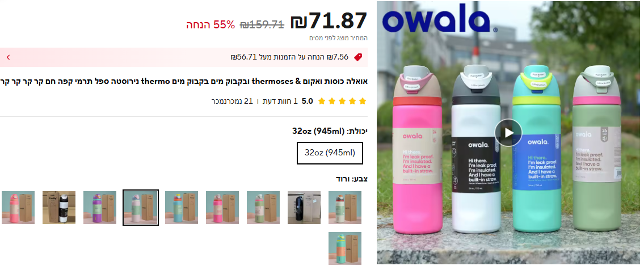644x266 pixels.
Task: Select the currently highlighted pale pink bottle swatch
Action: click(x=141, y=208)
